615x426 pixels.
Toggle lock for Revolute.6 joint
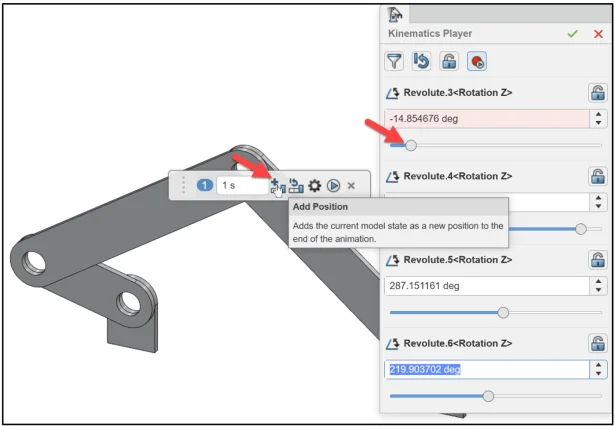[597, 344]
